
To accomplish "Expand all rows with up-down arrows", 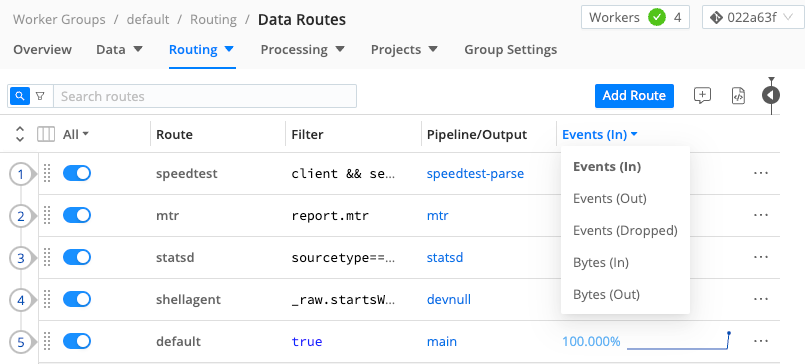I will point(20,134).
